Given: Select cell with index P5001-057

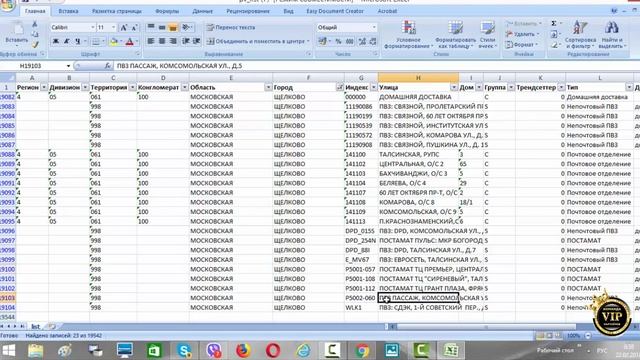Looking at the screenshot, I should click(361, 269).
